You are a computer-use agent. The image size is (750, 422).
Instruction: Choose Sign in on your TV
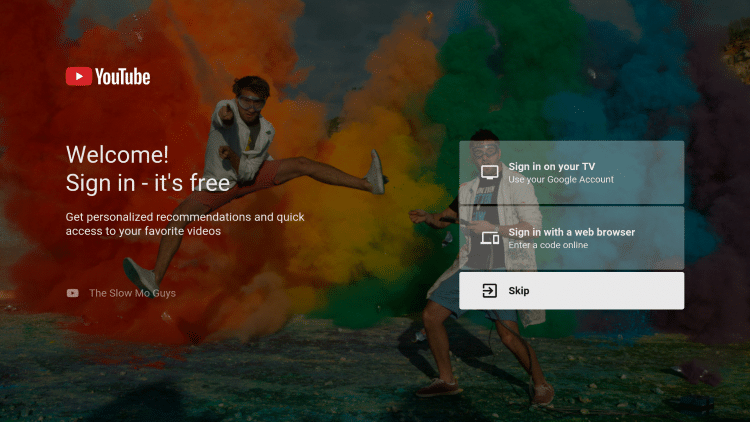572,173
